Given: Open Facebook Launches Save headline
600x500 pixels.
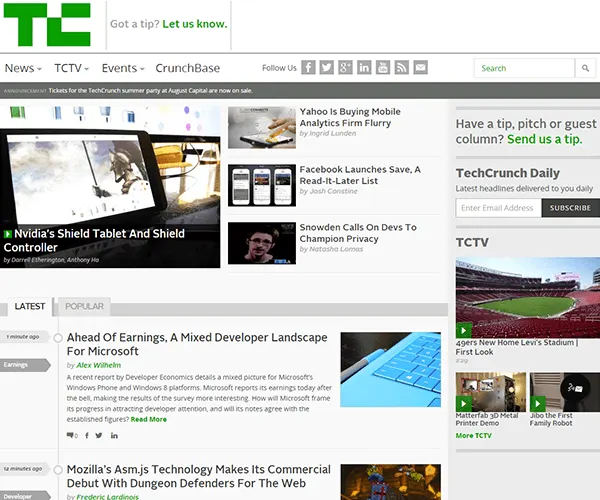Looking at the screenshot, I should point(360,175).
